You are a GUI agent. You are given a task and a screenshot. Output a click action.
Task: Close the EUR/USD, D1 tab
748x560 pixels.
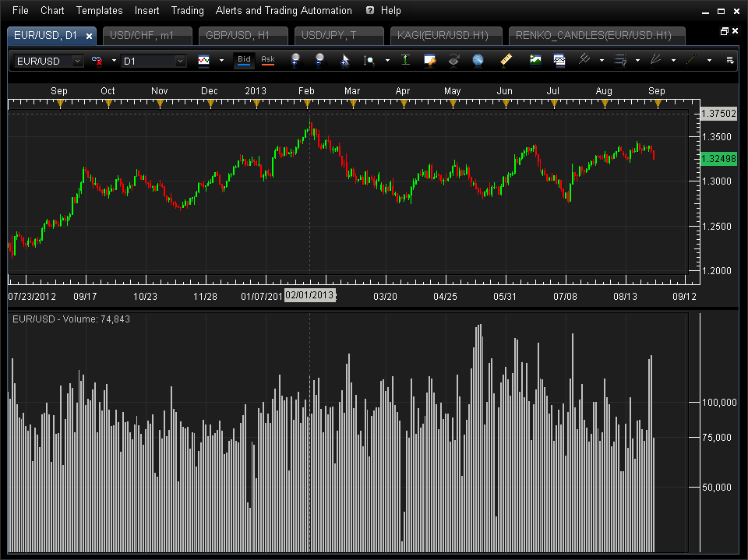point(89,36)
